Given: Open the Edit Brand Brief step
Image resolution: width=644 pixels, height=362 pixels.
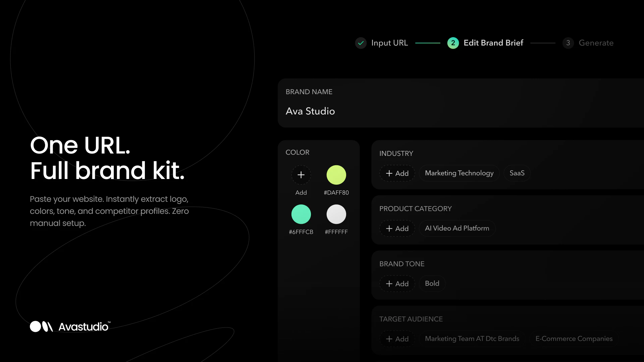Looking at the screenshot, I should click(493, 43).
